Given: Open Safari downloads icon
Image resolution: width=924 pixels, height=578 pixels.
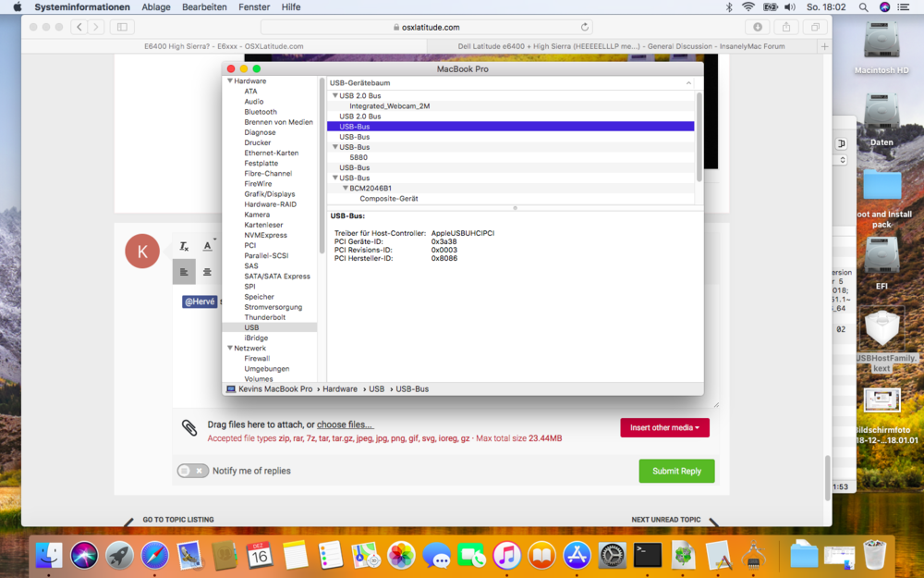Looking at the screenshot, I should coord(758,27).
